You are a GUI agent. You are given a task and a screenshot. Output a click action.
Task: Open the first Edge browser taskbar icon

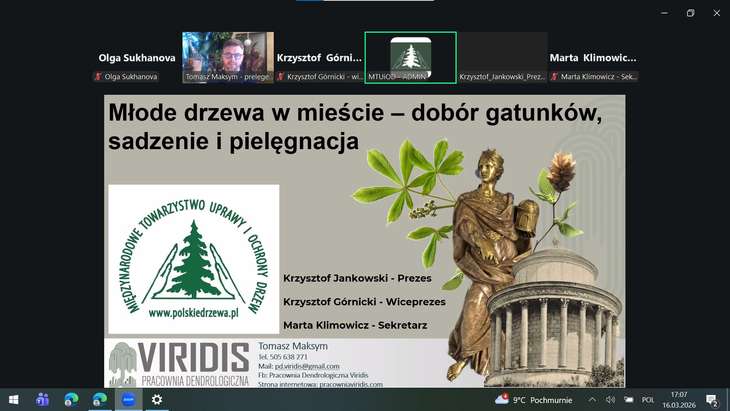pyautogui.click(x=71, y=399)
